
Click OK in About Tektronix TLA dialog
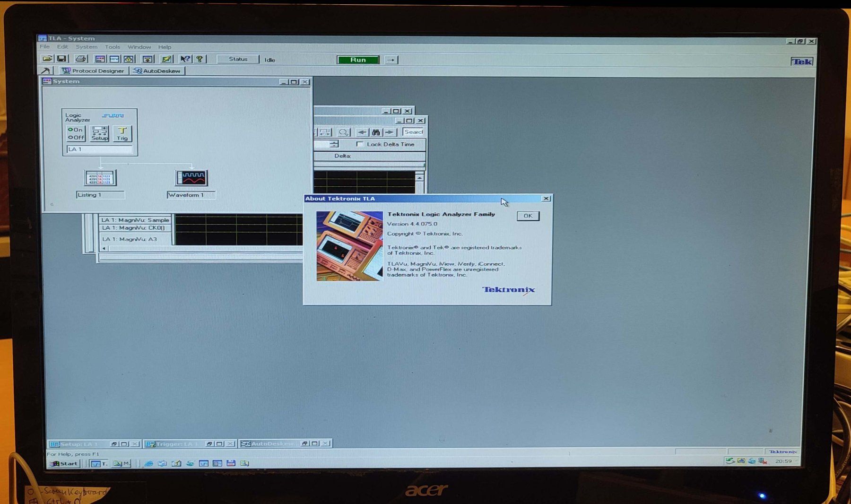coord(528,216)
